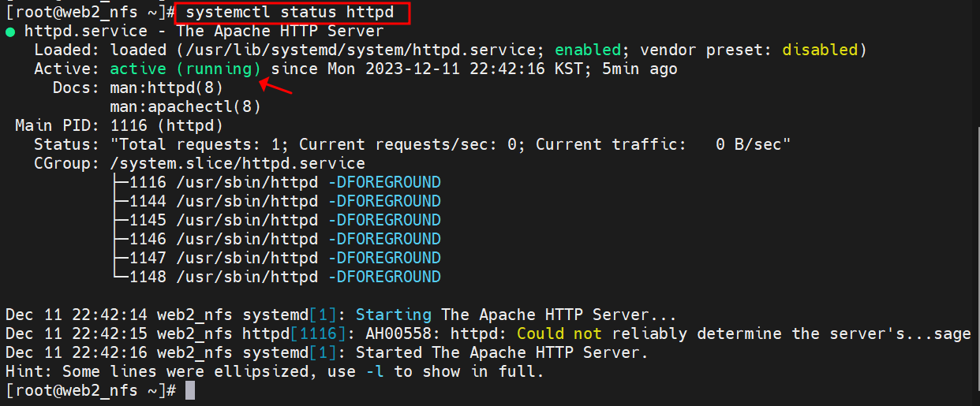Screen dimensions: 980x406
Task: Click the 22:42:16 'Started The Apache HTTP Server' log line
Action: point(327,352)
